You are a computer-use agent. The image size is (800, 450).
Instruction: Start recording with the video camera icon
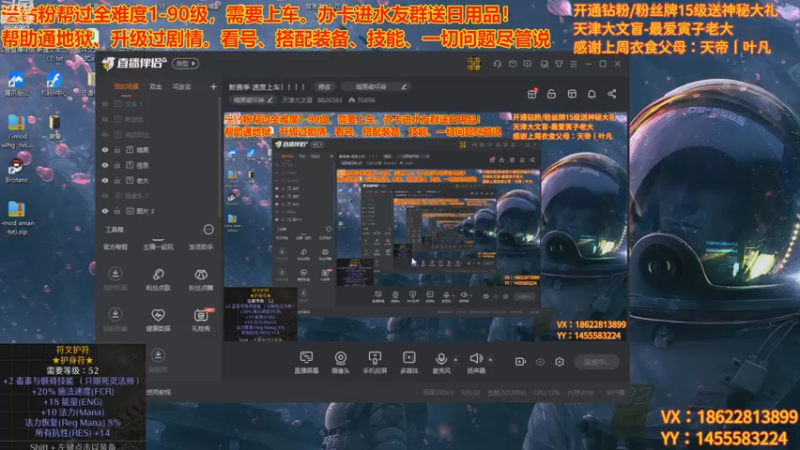[520, 362]
